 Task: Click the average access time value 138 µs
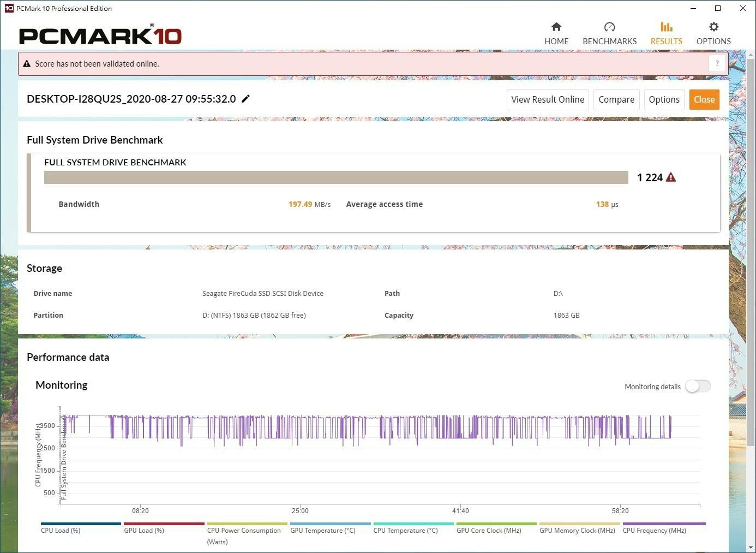[607, 204]
